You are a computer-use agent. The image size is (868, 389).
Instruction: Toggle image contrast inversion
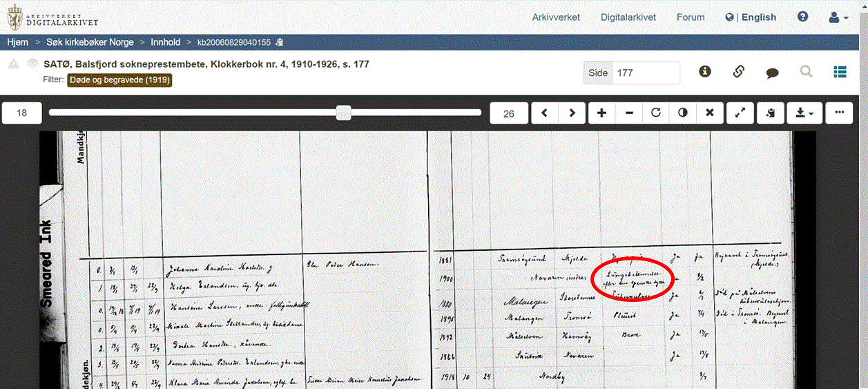[x=682, y=113]
